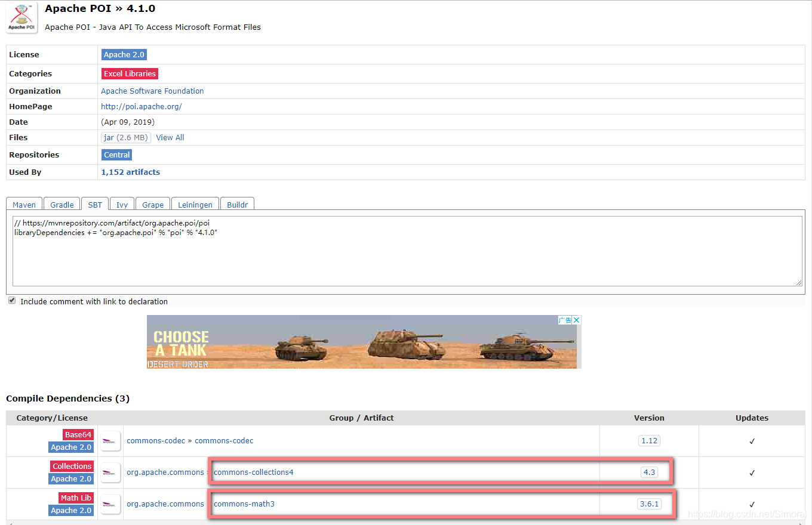Viewport: 812px width, 525px height.
Task: Click the Collections category badge
Action: click(x=72, y=467)
